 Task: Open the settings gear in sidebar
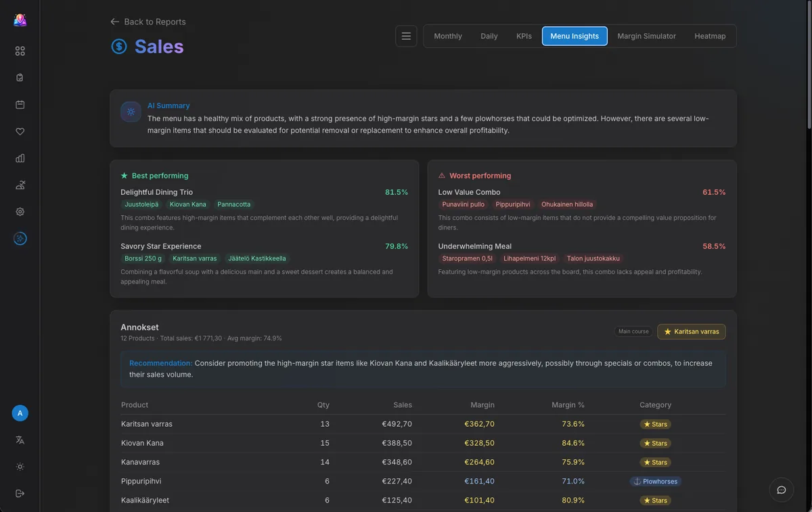[x=20, y=211]
